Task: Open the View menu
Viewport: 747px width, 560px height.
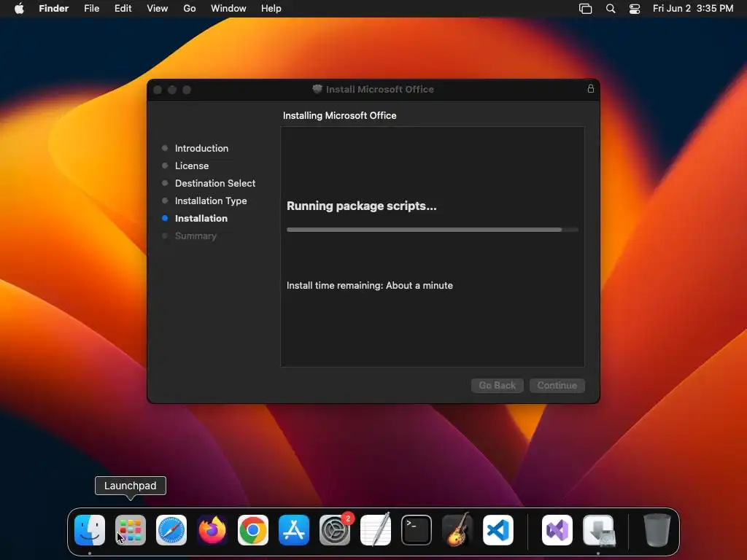Action: (158, 9)
